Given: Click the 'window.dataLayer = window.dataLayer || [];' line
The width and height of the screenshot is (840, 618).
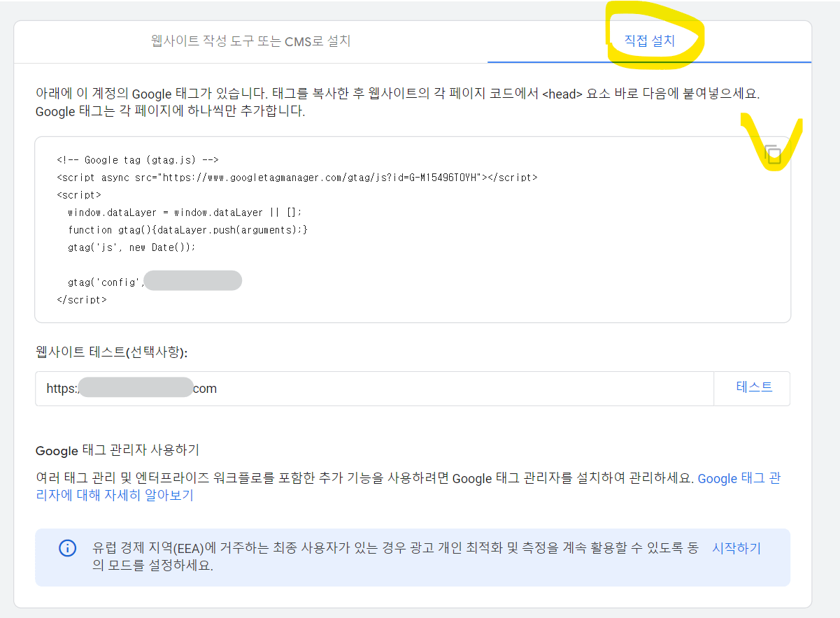Looking at the screenshot, I should (x=185, y=213).
